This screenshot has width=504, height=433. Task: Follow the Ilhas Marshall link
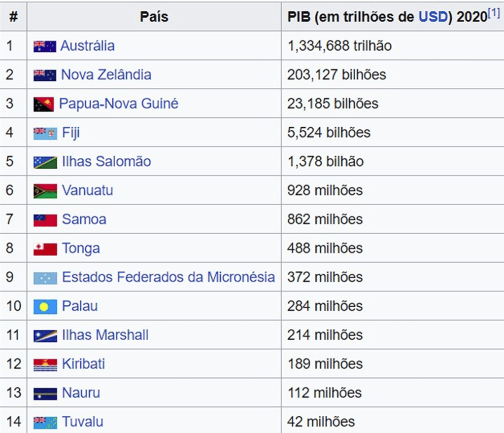[105, 335]
